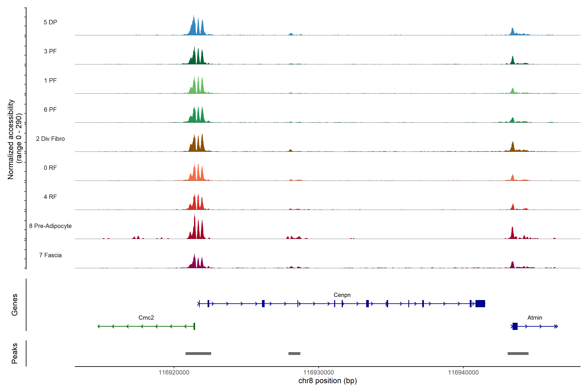Click the 116940000 axis tick label
The width and height of the screenshot is (588, 392).
point(463,372)
